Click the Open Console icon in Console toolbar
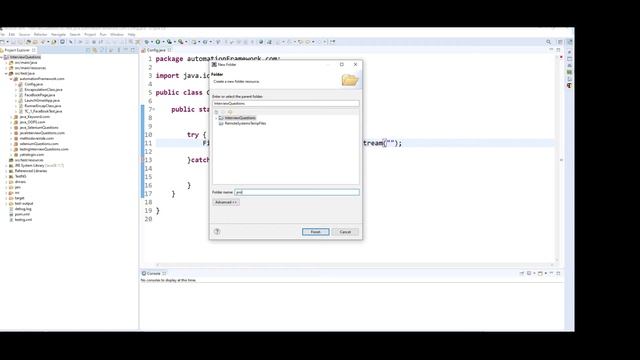 pyautogui.click(x=540, y=273)
